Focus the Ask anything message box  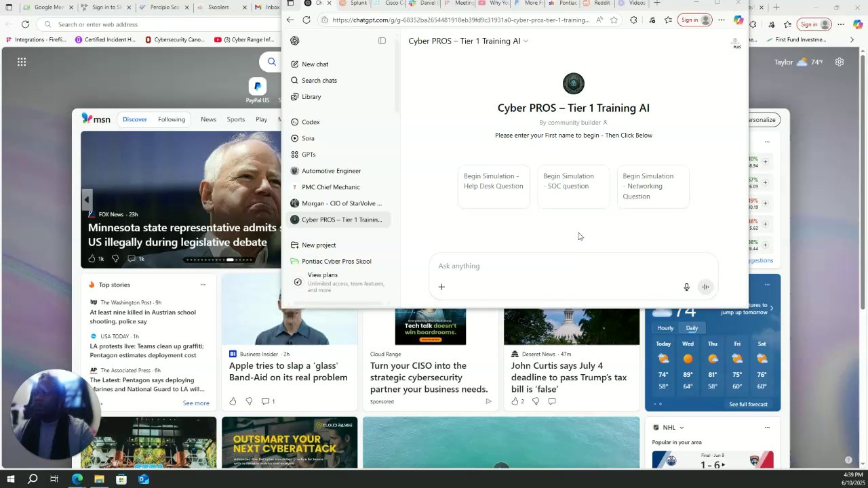click(573, 266)
